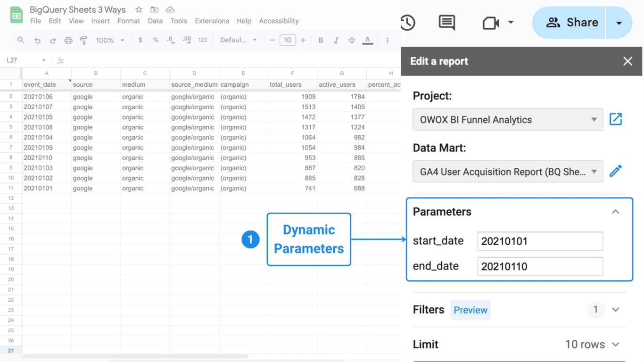644x362 pixels.
Task: Open the Data menu
Action: (155, 21)
